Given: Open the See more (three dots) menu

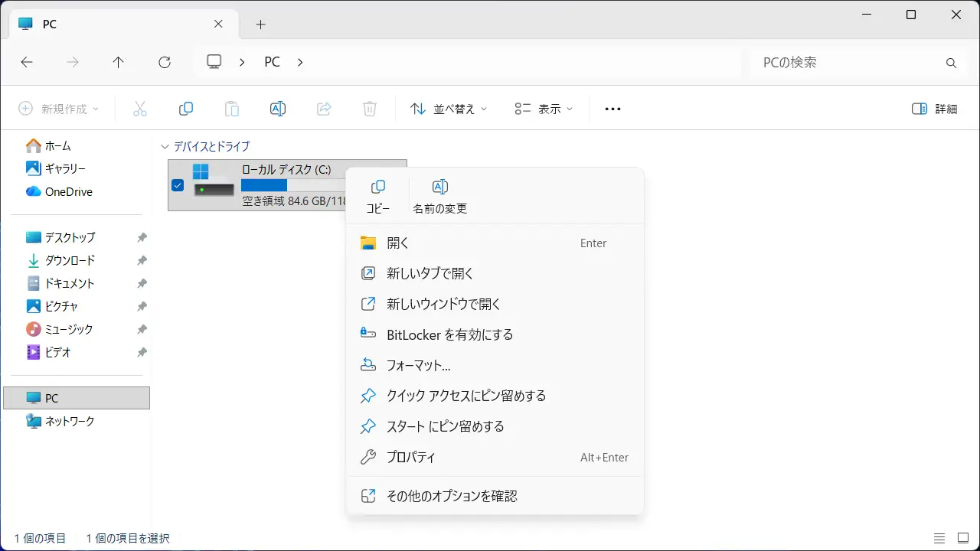Looking at the screenshot, I should [x=612, y=109].
